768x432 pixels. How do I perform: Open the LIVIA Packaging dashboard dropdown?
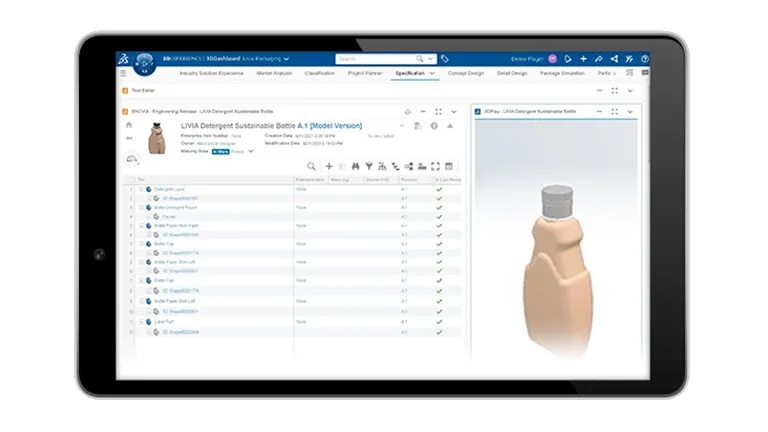click(x=287, y=59)
